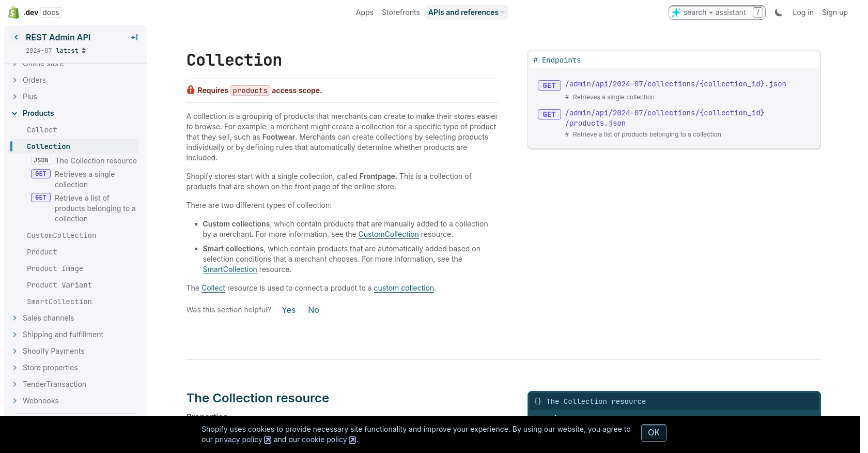
Task: Click the lock icon beside Requires
Action: point(191,90)
